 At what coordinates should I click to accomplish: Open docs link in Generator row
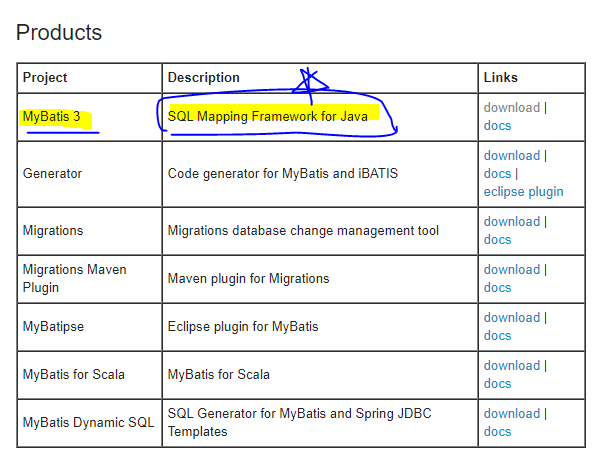coord(497,174)
